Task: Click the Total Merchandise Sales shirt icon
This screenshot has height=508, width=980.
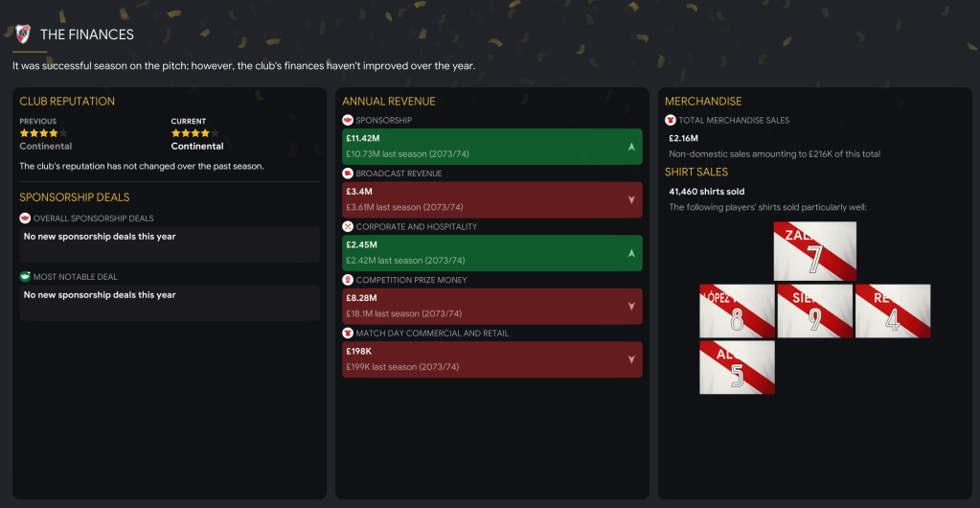Action: 671,121
